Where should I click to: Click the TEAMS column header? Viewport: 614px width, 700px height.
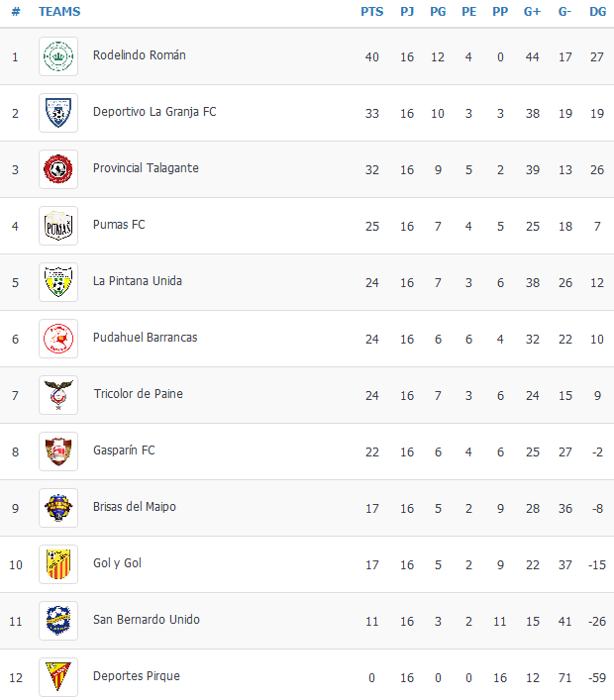tap(59, 12)
